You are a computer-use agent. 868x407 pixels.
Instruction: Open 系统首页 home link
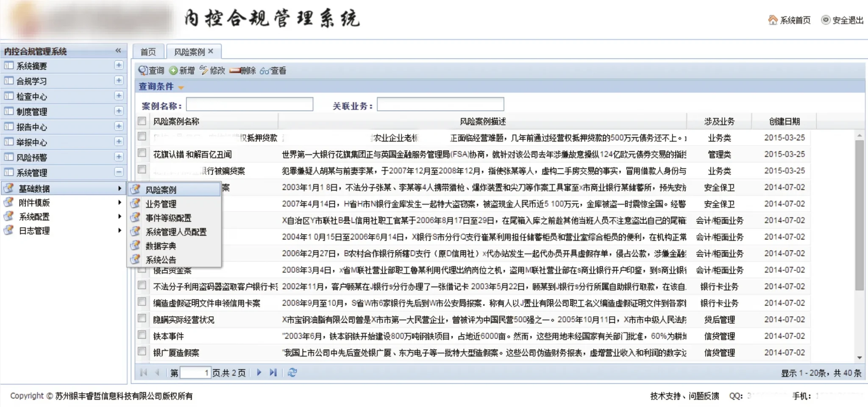click(789, 20)
